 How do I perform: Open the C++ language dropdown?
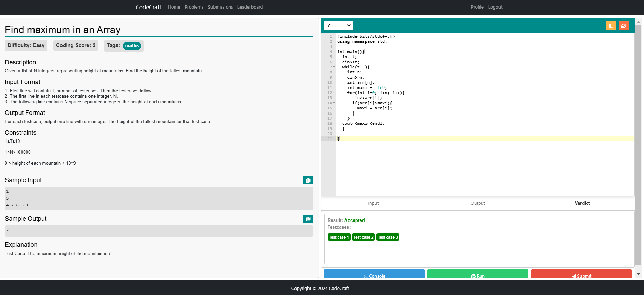click(338, 26)
